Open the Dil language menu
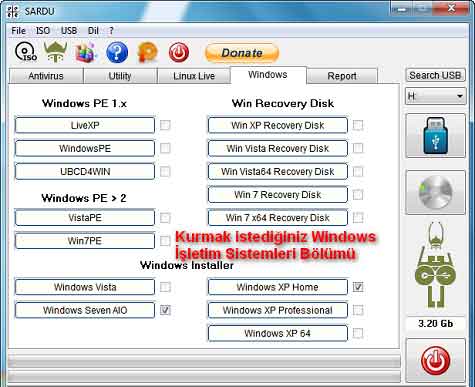The height and width of the screenshot is (387, 475). click(93, 31)
